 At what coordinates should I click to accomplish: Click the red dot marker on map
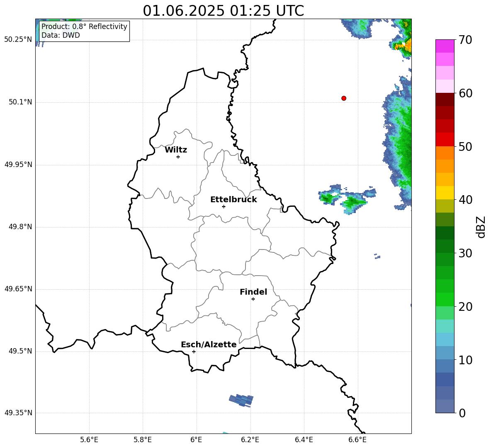click(x=344, y=98)
